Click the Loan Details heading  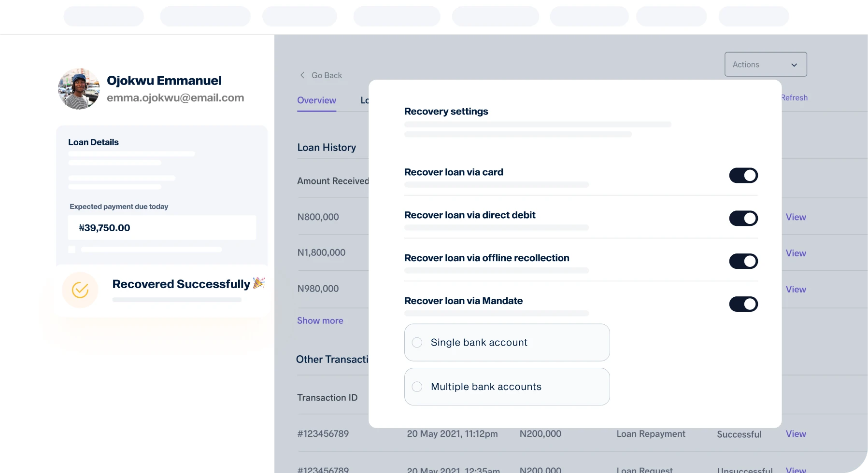coord(93,142)
